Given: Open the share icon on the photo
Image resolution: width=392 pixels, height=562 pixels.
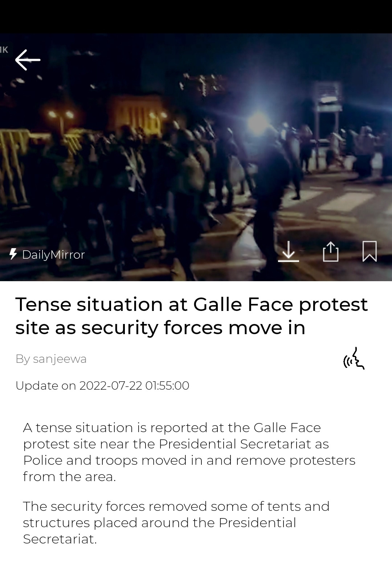Looking at the screenshot, I should [x=330, y=251].
